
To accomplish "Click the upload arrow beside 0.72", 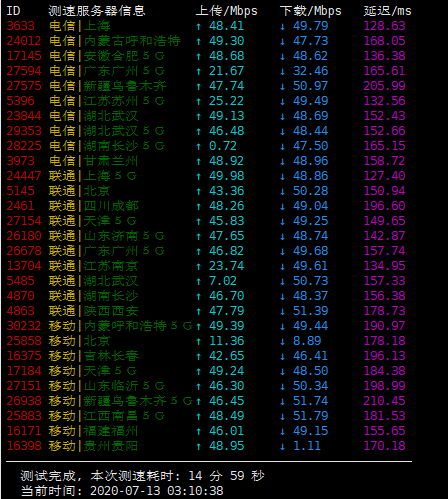I will tap(199, 146).
